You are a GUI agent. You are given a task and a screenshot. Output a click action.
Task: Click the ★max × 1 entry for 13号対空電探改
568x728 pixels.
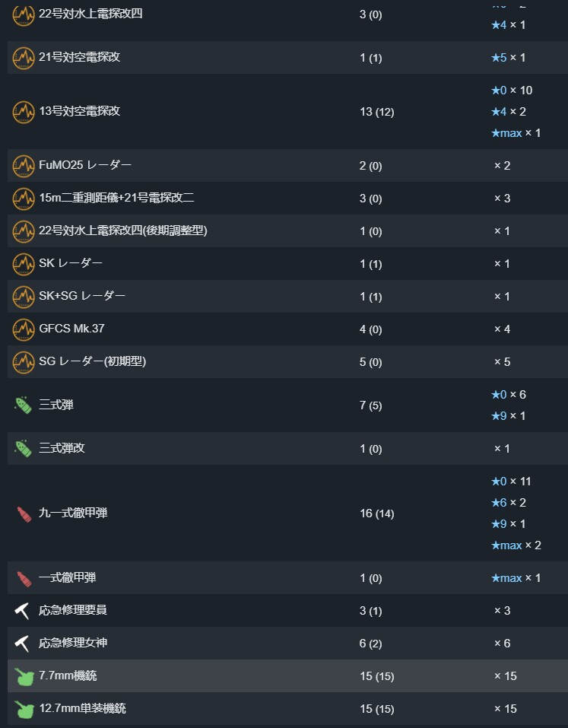(516, 133)
